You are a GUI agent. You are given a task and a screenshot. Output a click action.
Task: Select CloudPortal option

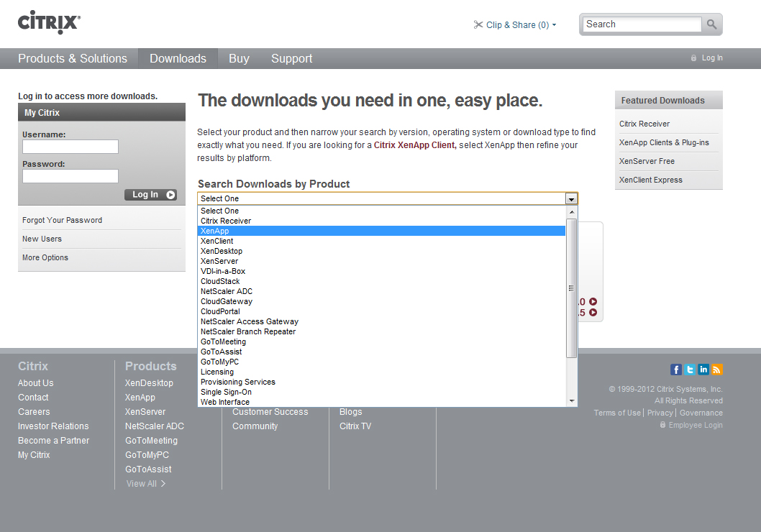pyautogui.click(x=382, y=312)
